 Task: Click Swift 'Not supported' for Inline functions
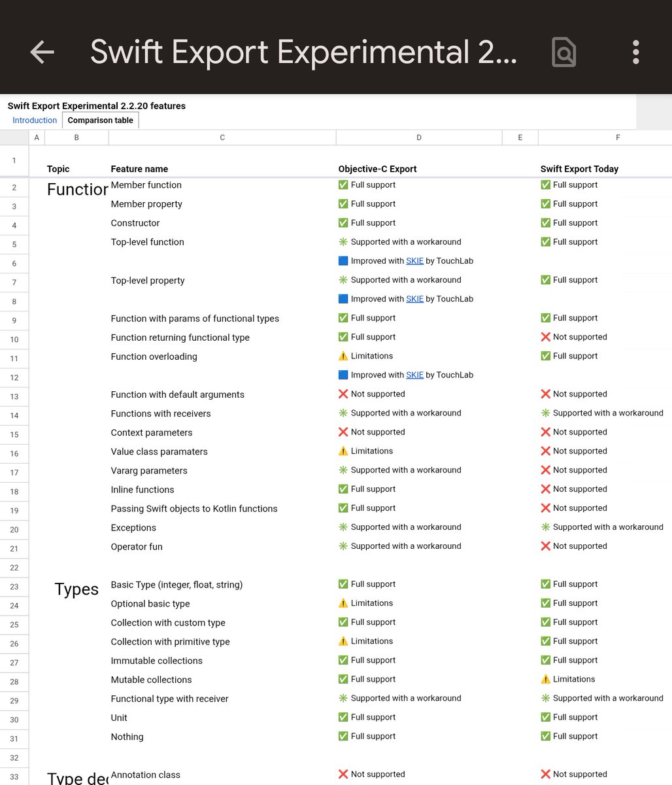(573, 489)
